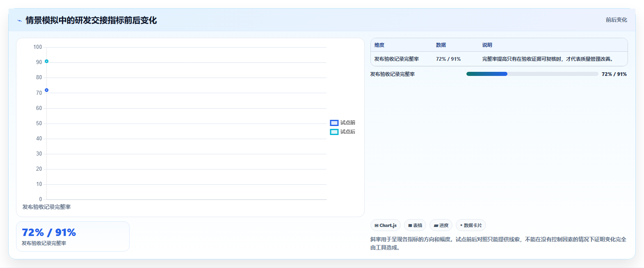Select the Chart.js tag chip
Screen dimensions: 644x268
[386, 225]
